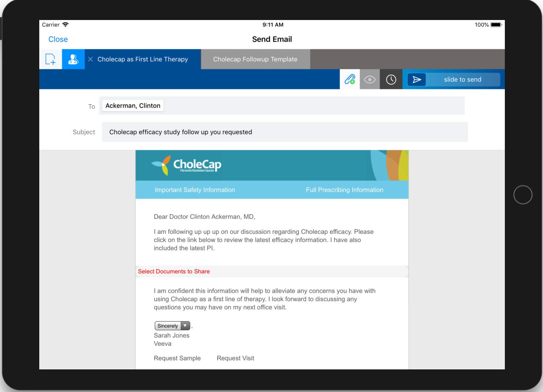543x392 pixels.
Task: Open the clock schedule send icon
Action: point(391,79)
